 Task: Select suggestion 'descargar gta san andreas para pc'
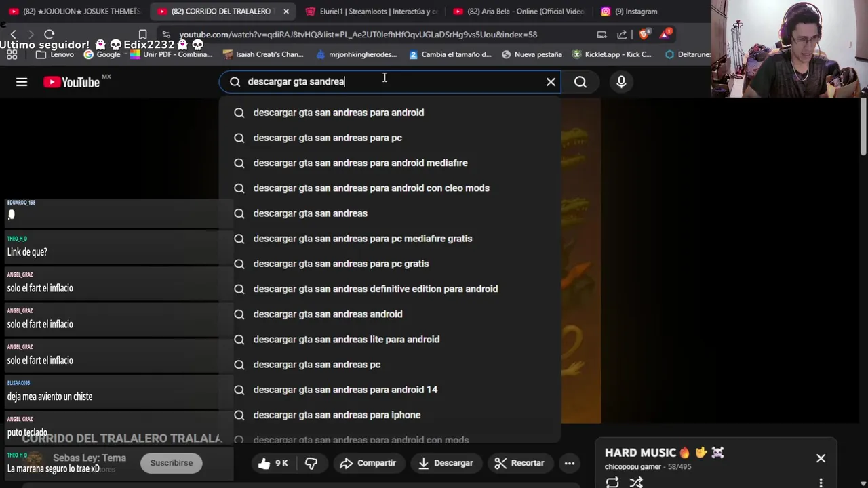[x=390, y=138]
